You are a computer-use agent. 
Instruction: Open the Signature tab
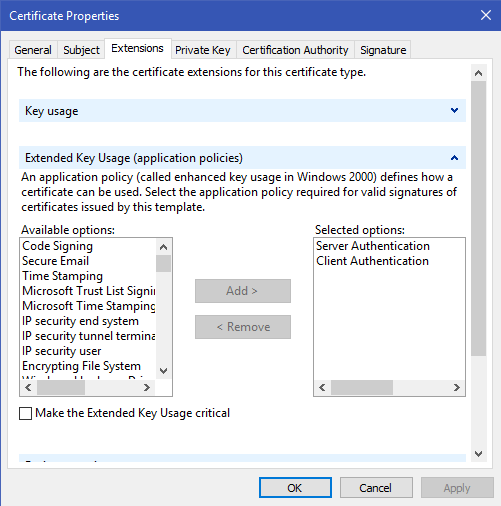pyautogui.click(x=383, y=50)
